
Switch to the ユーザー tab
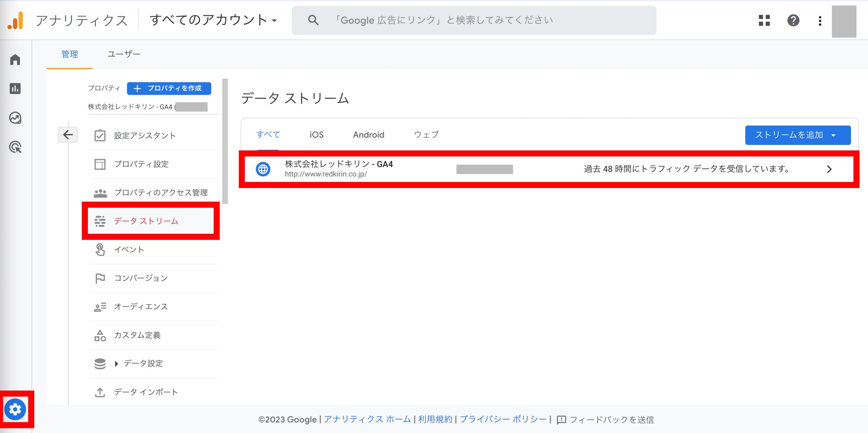click(x=124, y=54)
